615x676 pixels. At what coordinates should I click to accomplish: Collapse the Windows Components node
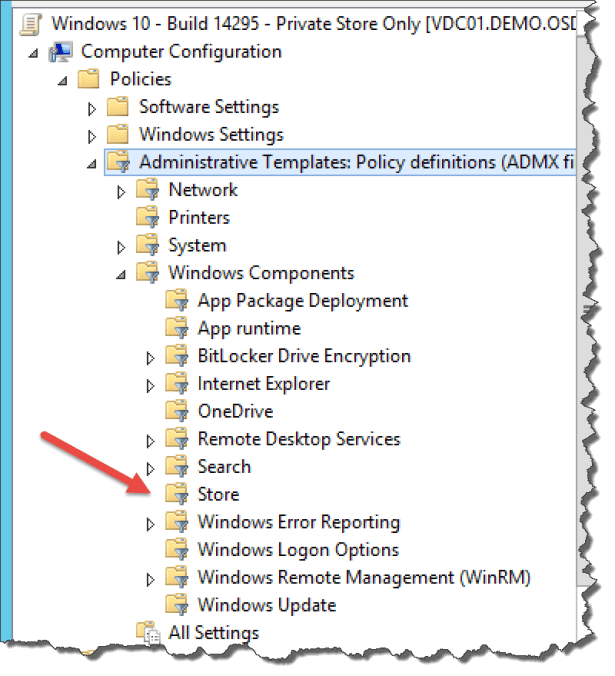click(122, 274)
